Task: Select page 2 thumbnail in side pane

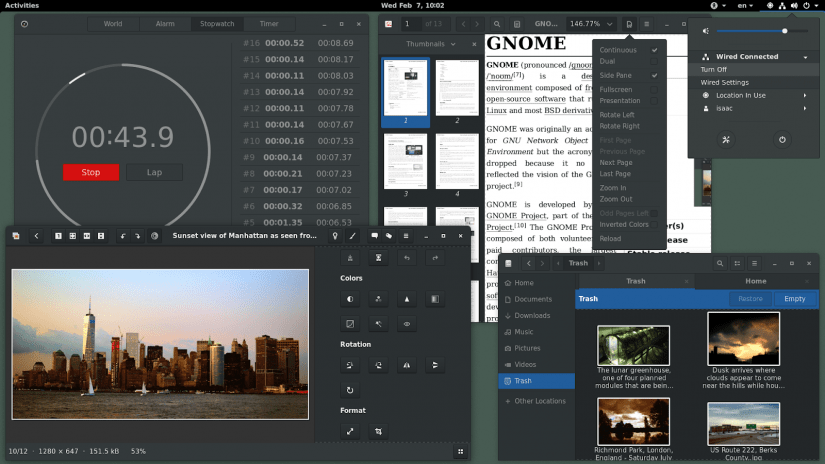Action: [455, 85]
